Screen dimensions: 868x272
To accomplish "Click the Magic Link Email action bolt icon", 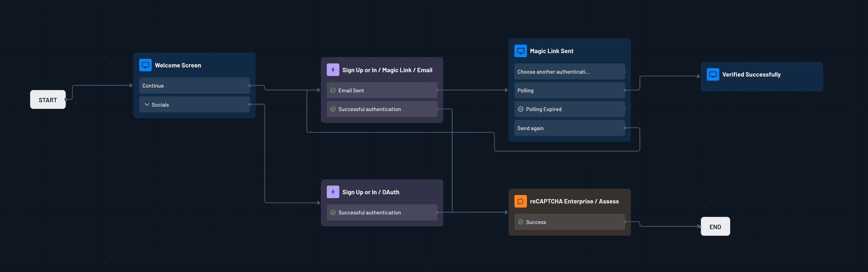I will (333, 70).
